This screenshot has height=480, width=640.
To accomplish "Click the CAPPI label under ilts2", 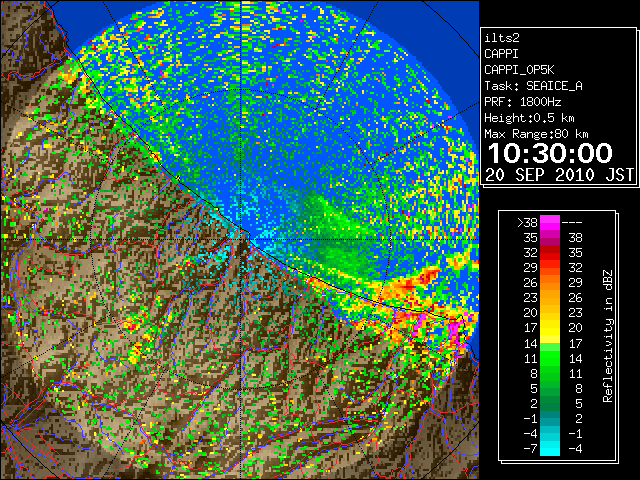I will (501, 54).
